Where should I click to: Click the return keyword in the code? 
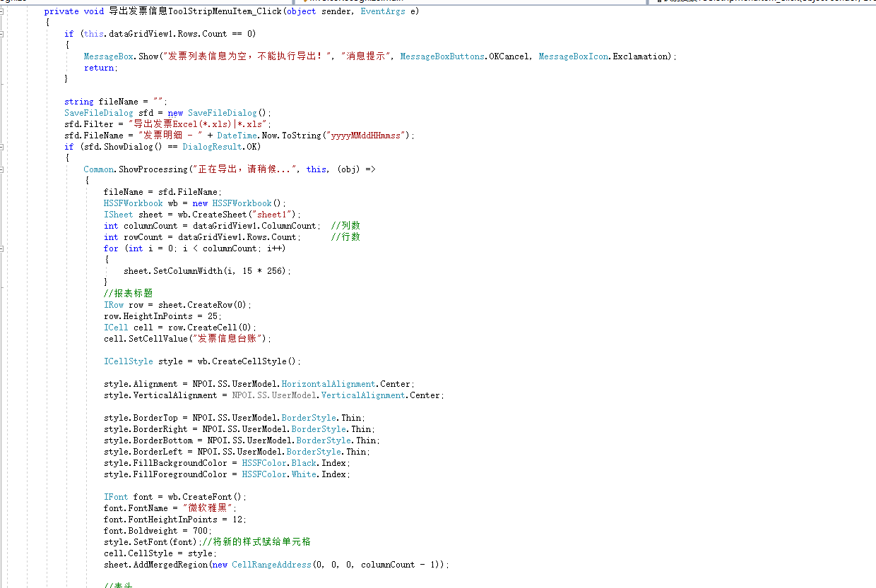pyautogui.click(x=99, y=68)
